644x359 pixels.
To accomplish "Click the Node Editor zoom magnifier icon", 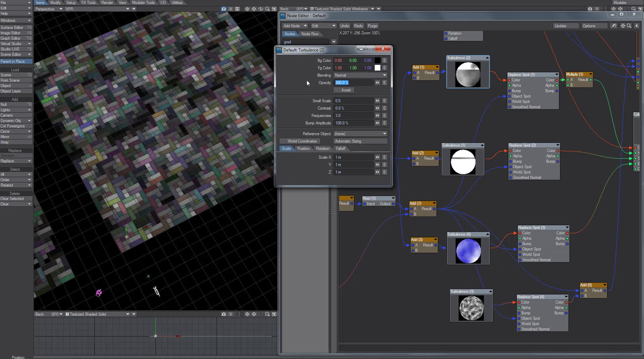I will click(x=629, y=26).
